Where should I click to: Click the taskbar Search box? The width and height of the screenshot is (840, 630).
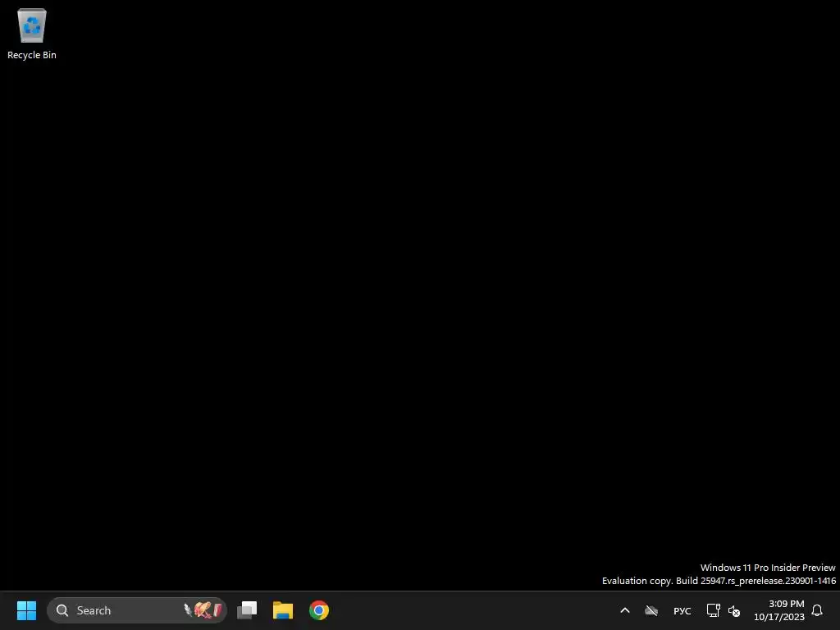pos(137,610)
